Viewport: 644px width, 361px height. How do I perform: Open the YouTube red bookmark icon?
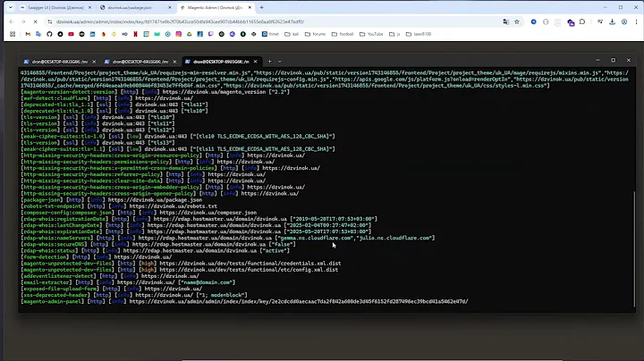pyautogui.click(x=71, y=34)
